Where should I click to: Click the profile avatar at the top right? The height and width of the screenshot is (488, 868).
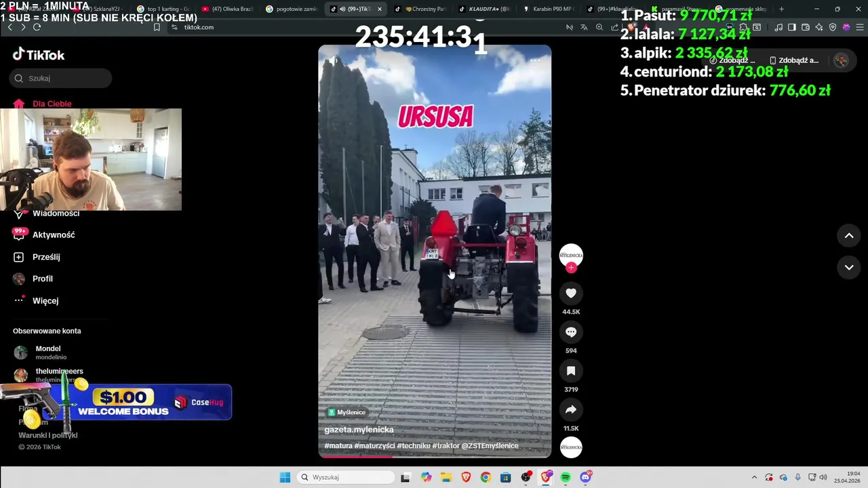[841, 60]
